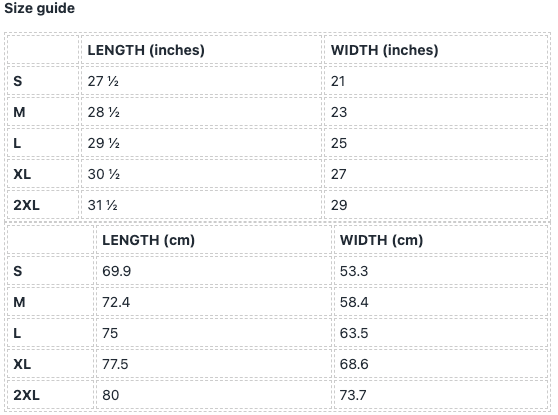Screen dimensions: 558x415
Task: Click the LENGTH (cm) column header
Action: (148, 240)
